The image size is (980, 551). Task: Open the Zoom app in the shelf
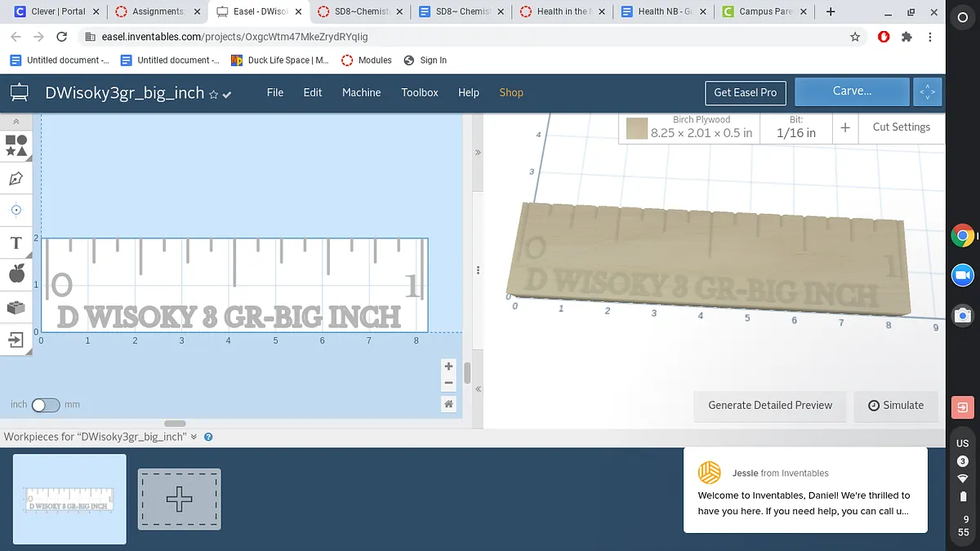click(963, 275)
